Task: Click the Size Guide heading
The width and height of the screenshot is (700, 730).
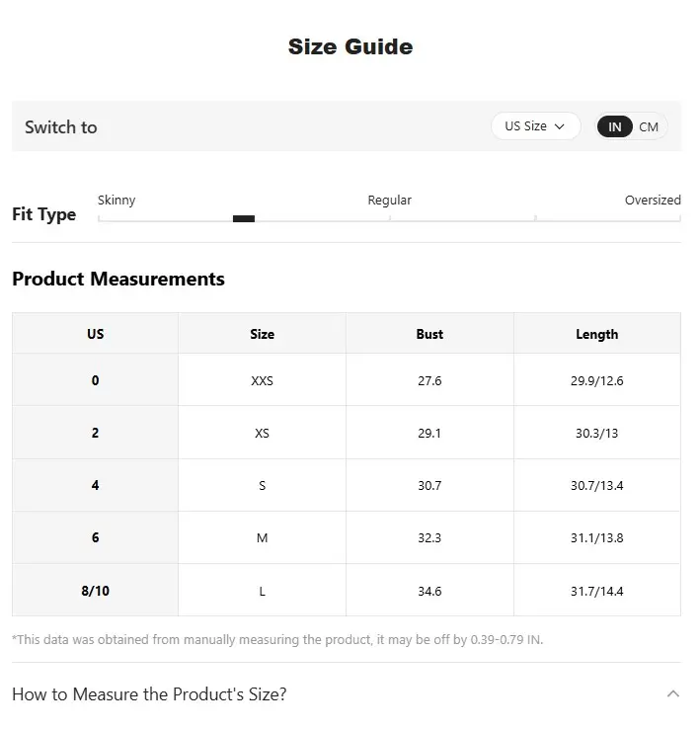Action: coord(350,46)
